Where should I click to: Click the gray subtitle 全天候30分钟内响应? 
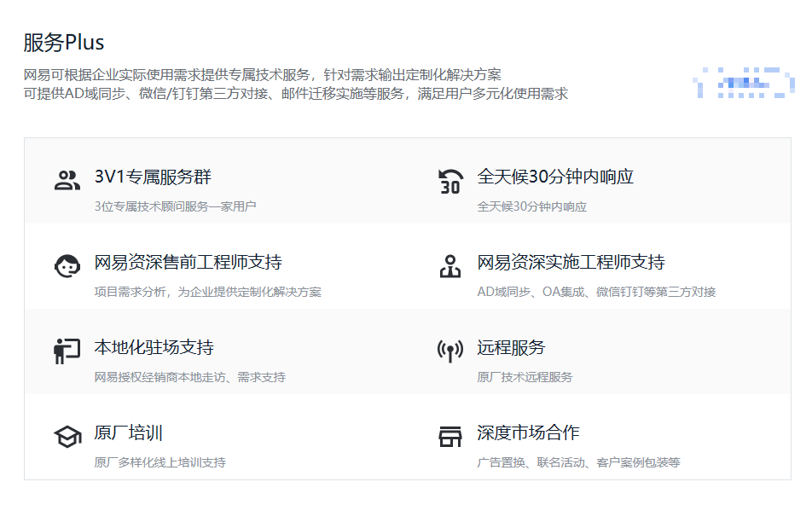pos(532,206)
